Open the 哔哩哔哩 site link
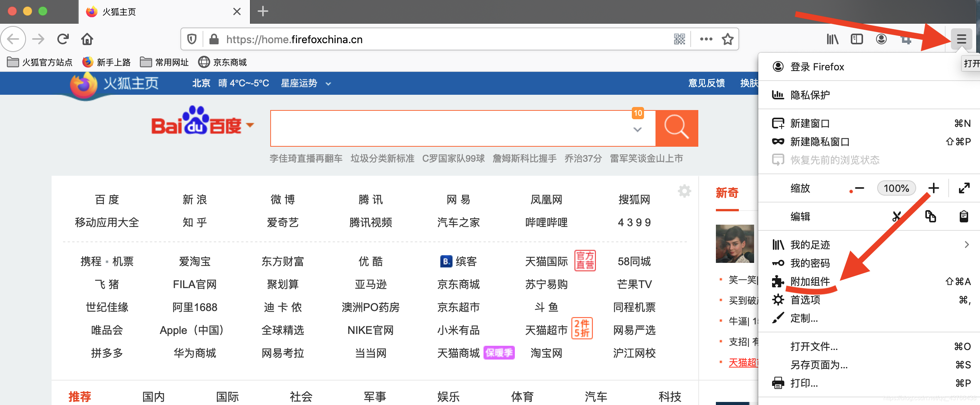The image size is (980, 405). tap(547, 222)
